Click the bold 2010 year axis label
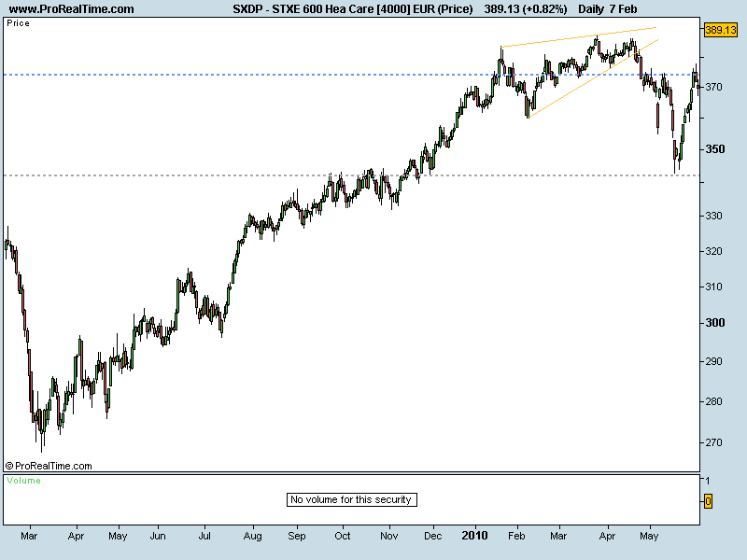The width and height of the screenshot is (747, 560). coord(474,535)
